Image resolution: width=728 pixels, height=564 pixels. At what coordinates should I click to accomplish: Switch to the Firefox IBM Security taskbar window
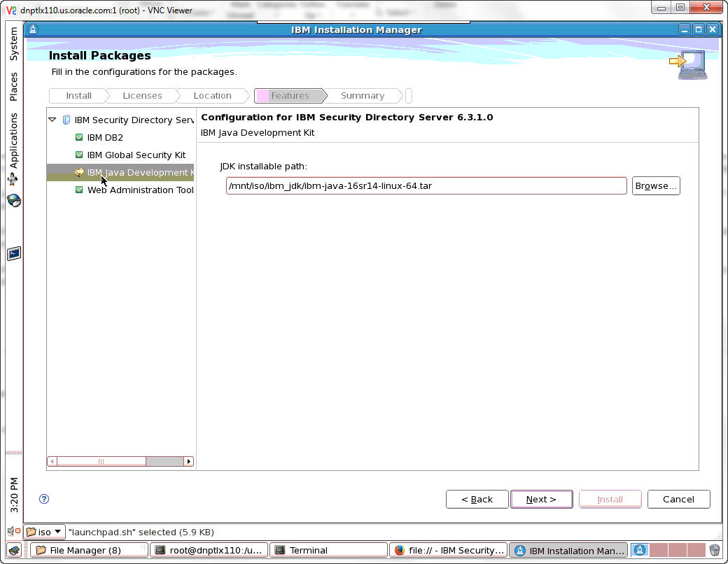point(448,550)
